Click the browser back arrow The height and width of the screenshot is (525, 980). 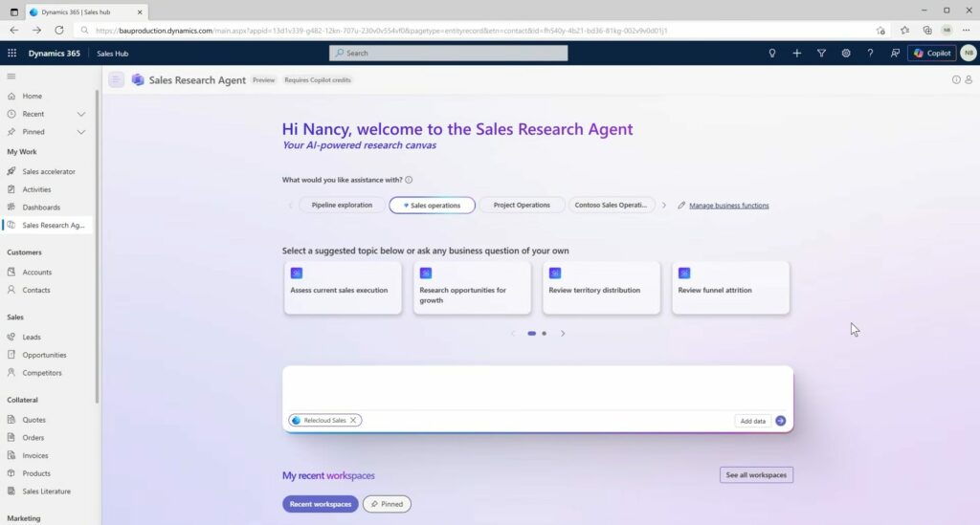[13, 30]
